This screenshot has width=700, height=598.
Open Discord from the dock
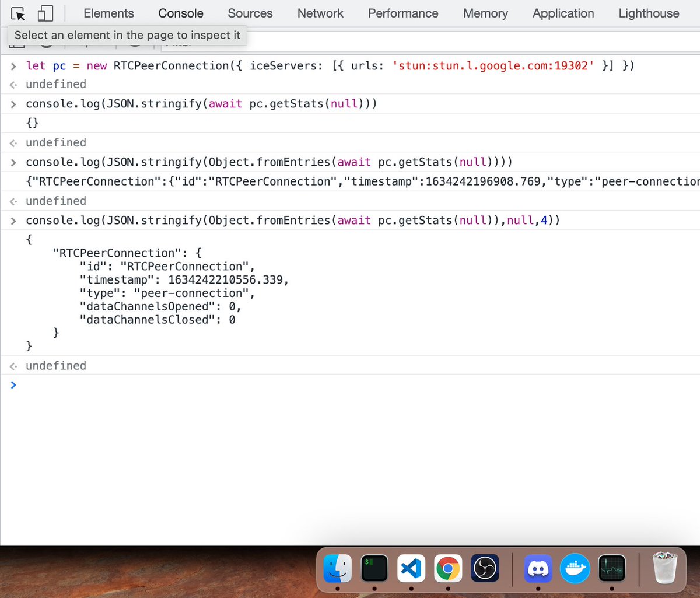(539, 568)
